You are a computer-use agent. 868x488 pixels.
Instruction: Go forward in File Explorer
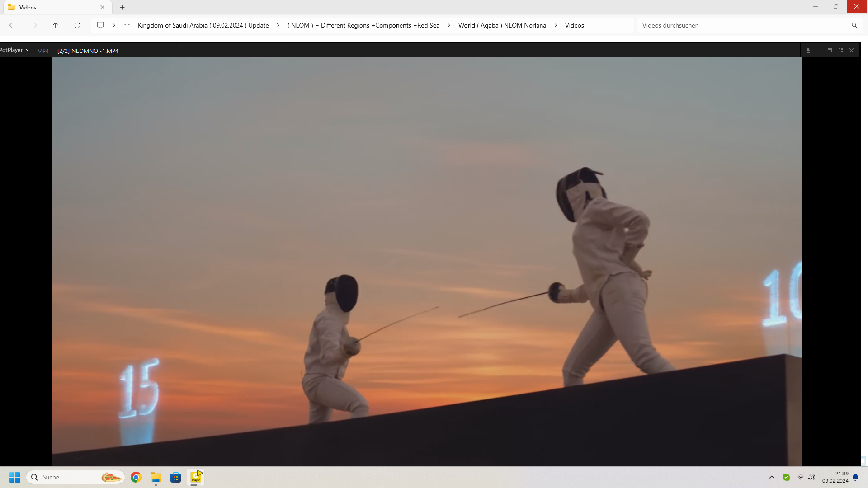tap(34, 25)
